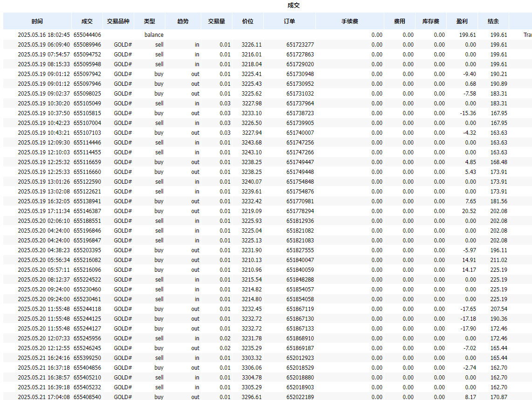Click profit value 4.85
This screenshot has width=532, height=400.
coord(470,162)
